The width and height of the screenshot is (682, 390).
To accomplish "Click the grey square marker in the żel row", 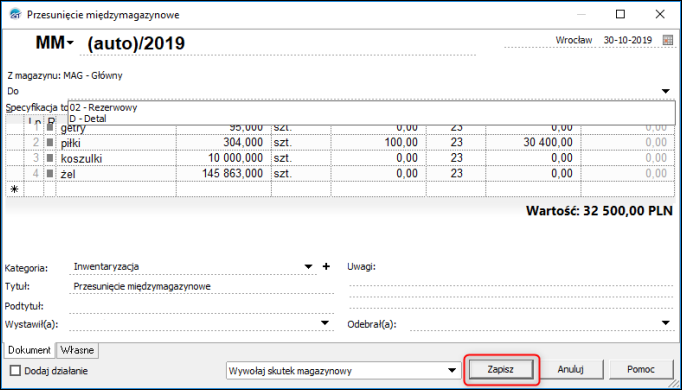I will 50,174.
